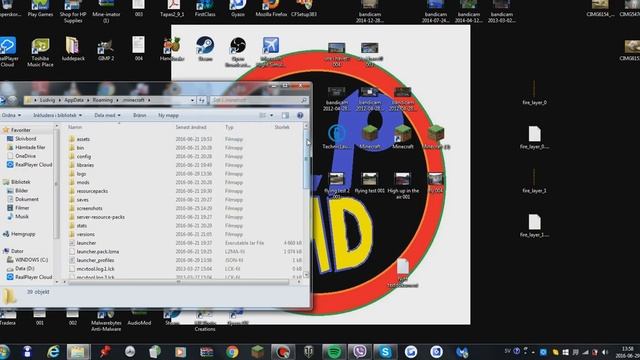Viewport: 640px width, 360px height.
Task: Select the resourcepacks folder
Action: point(92,191)
